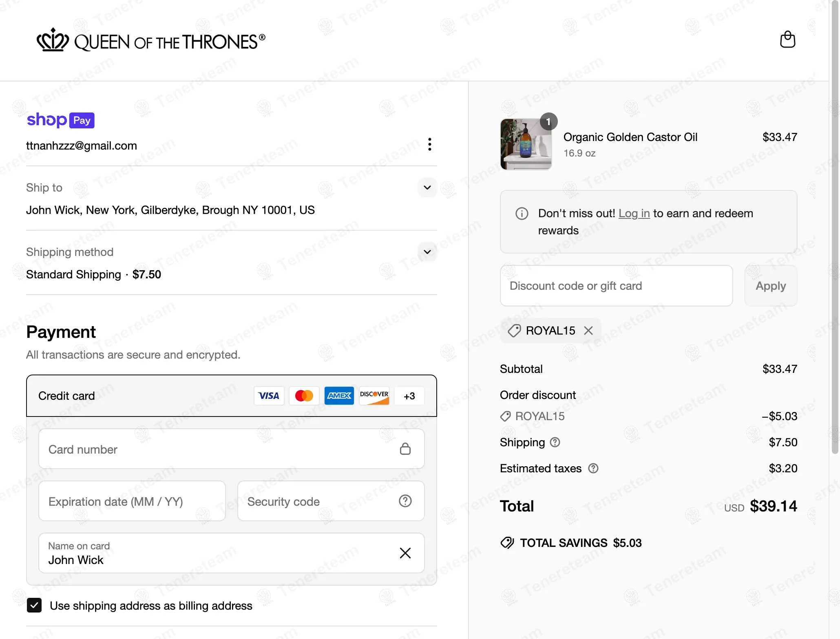This screenshot has height=639, width=840.
Task: Click the Discount code or gift card field
Action: point(616,286)
